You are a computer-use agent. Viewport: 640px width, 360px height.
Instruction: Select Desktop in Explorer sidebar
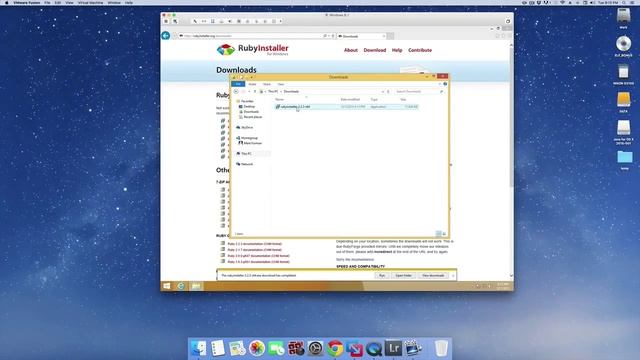point(249,107)
